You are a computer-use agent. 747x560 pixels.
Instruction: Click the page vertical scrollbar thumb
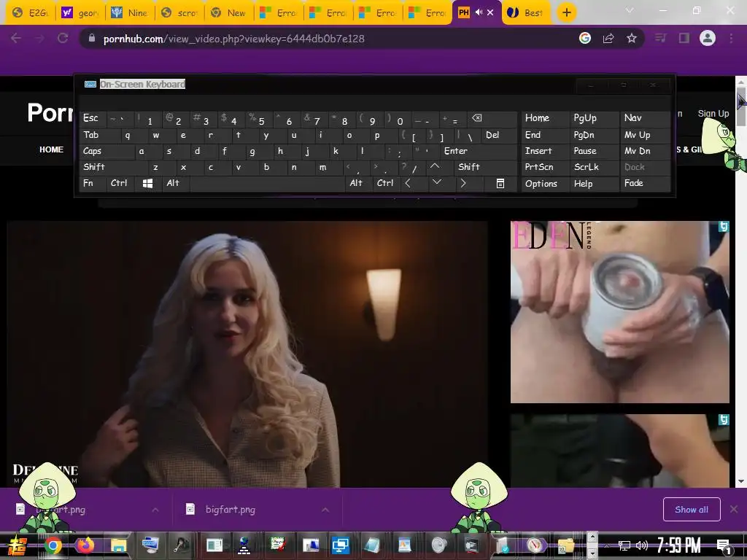(x=741, y=107)
